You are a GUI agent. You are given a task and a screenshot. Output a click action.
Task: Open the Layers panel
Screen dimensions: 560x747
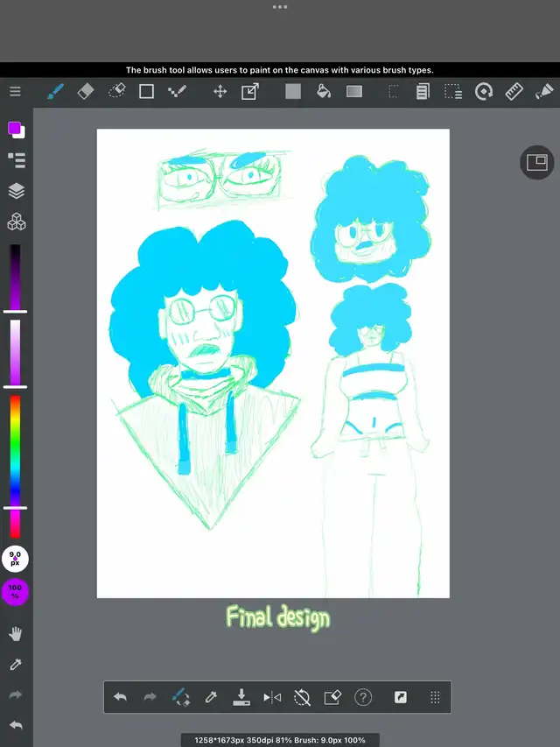coord(16,191)
